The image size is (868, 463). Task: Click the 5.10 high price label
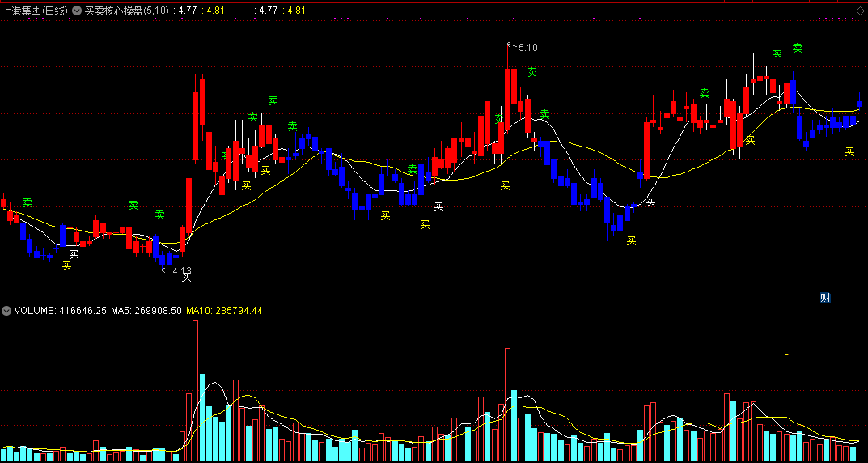click(x=528, y=48)
